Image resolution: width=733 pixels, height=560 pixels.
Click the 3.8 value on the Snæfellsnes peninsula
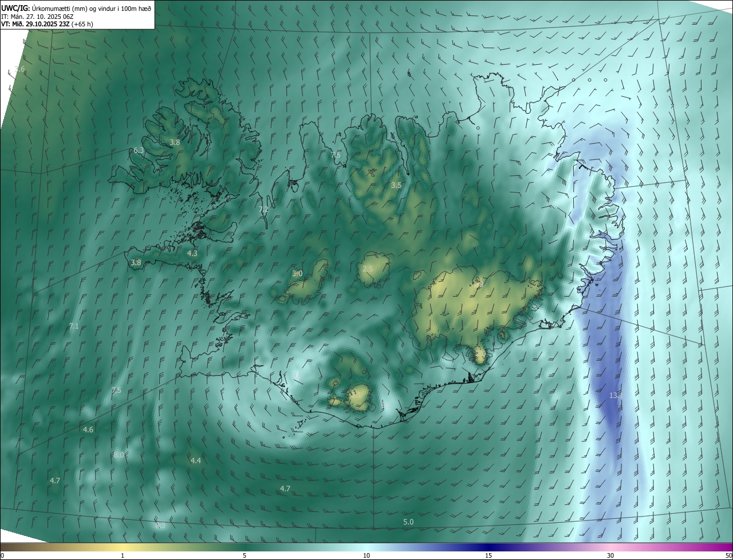[x=136, y=263]
